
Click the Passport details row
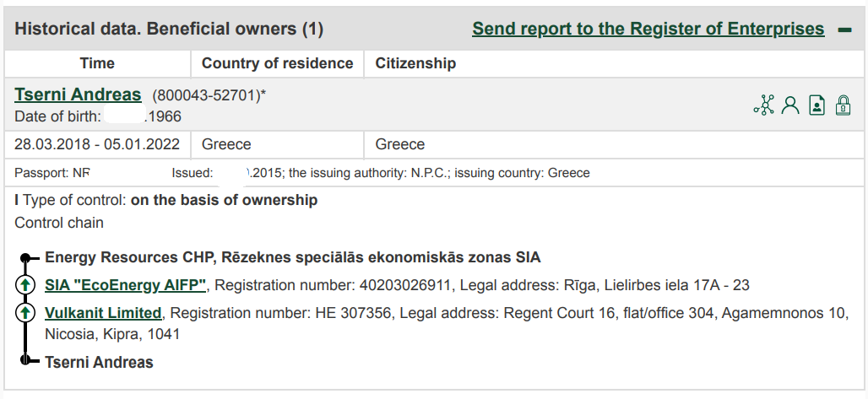tap(434, 173)
